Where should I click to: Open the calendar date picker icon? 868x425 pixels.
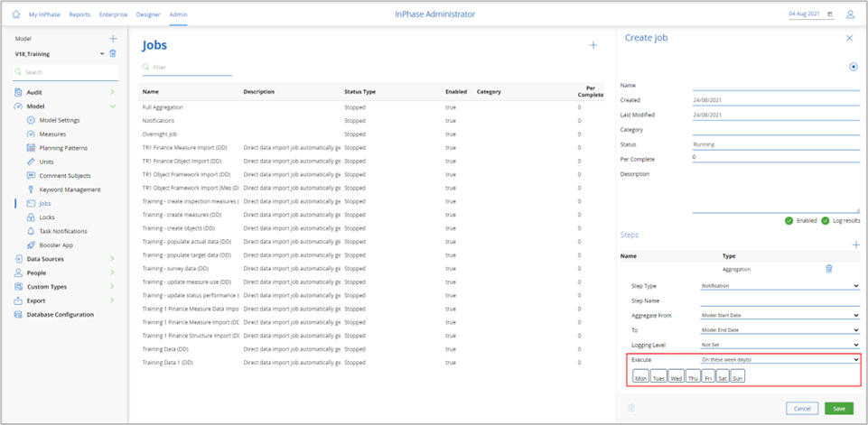(830, 14)
